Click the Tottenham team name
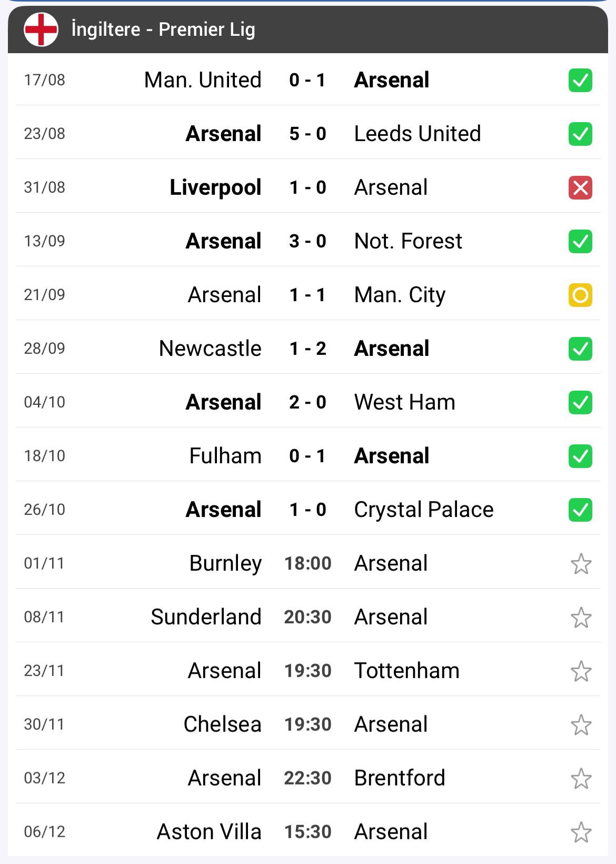 click(406, 671)
